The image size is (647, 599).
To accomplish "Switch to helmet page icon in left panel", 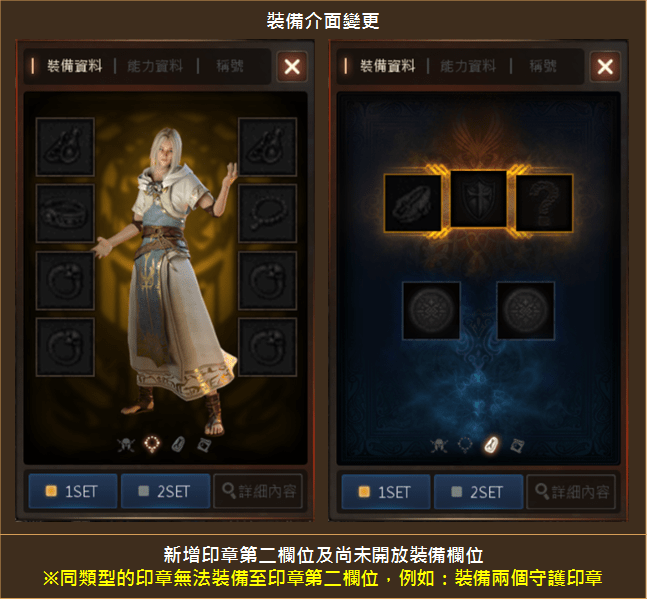I will click(126, 445).
